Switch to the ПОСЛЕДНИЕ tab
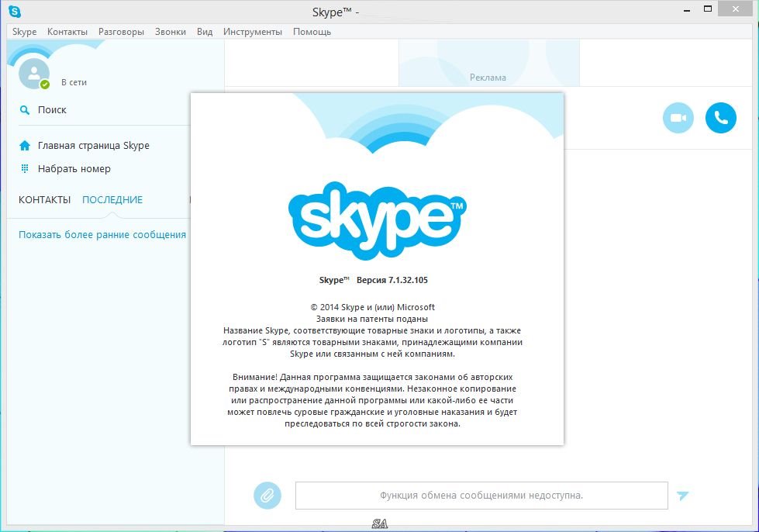The width and height of the screenshot is (759, 532). pos(112,199)
